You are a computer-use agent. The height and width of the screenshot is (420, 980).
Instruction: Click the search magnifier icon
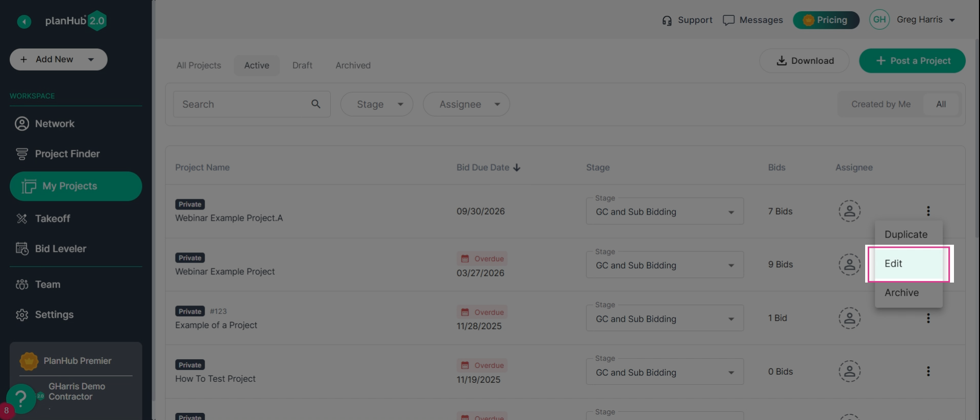(316, 104)
